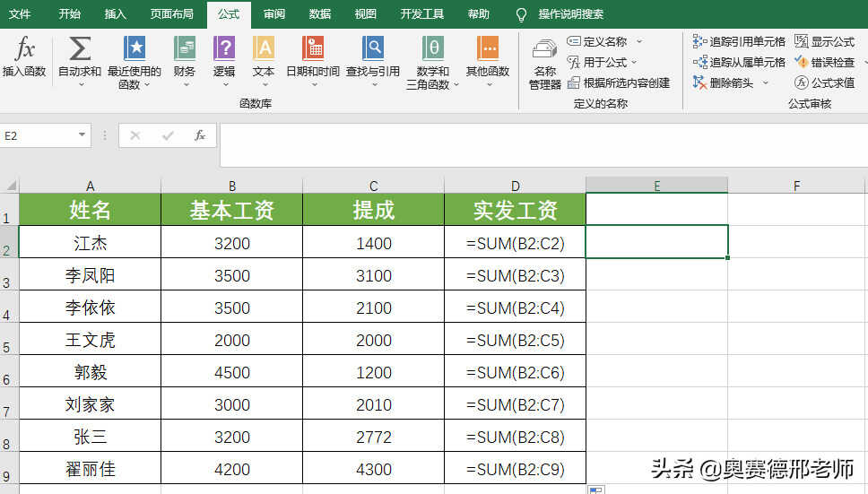
Task: Open Date and Time (日期和时间) functions icon
Action: (x=313, y=48)
